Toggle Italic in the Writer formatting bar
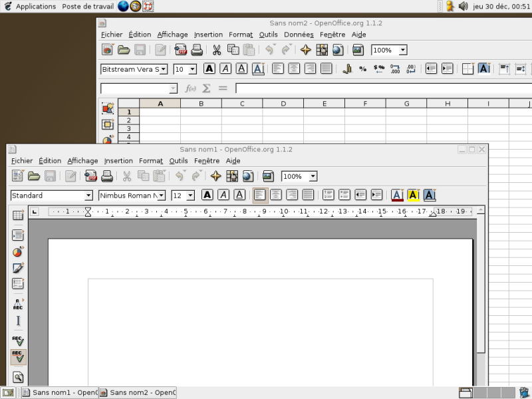Viewport: 532px width, 399px height. (x=223, y=195)
